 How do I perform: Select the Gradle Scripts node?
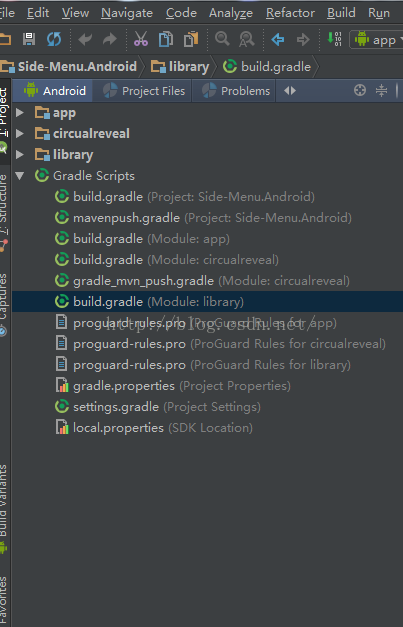click(85, 176)
